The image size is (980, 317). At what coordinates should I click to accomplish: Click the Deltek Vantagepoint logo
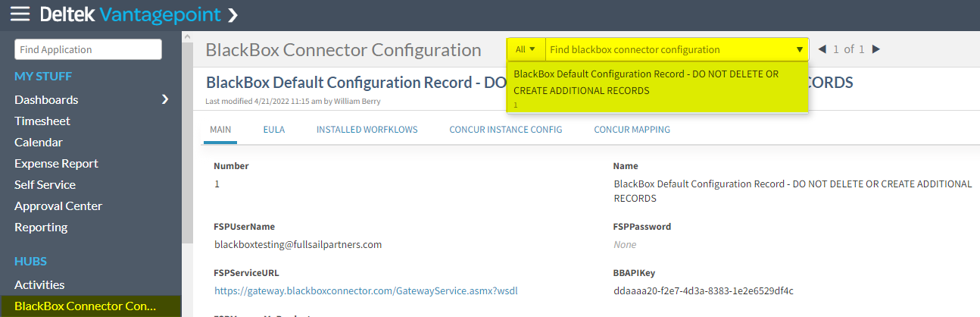pyautogui.click(x=130, y=14)
